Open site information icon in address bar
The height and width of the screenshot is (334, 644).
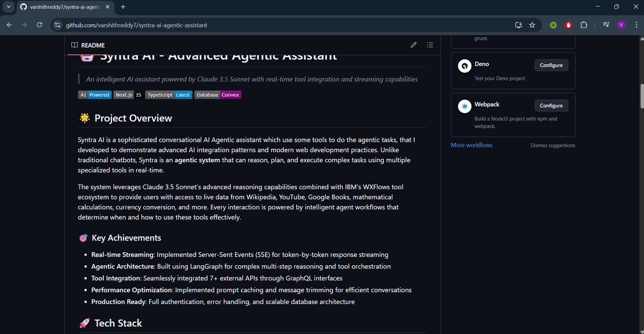(x=57, y=25)
